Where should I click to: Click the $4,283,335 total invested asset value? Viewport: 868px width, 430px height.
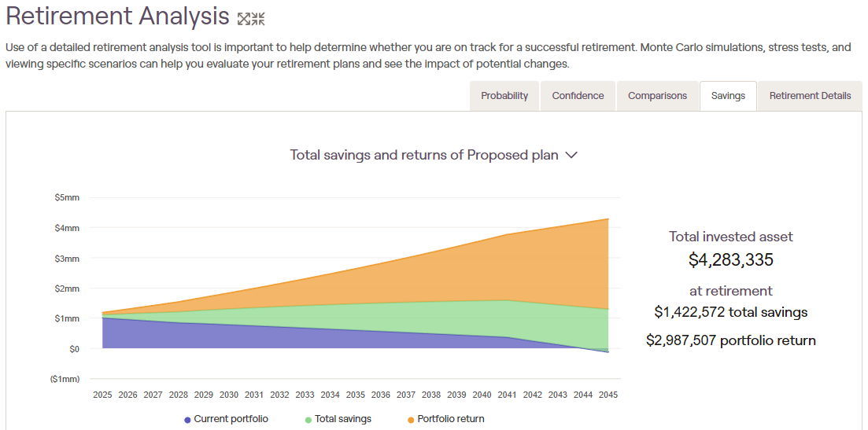[x=730, y=260]
